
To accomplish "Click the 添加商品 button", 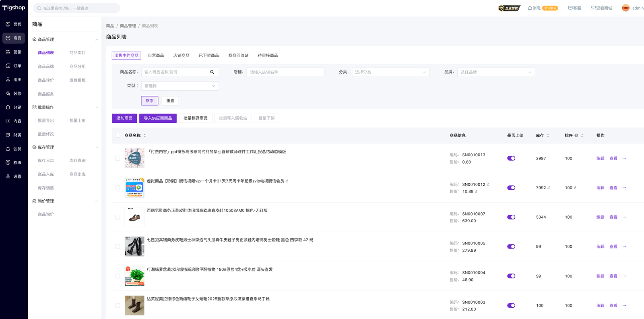I will click(124, 118).
